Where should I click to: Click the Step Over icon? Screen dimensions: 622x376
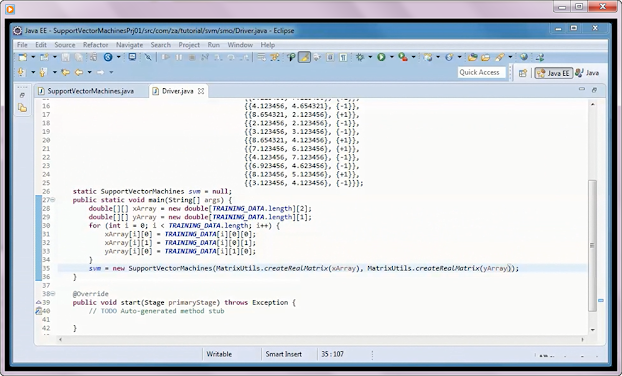pos(231,58)
